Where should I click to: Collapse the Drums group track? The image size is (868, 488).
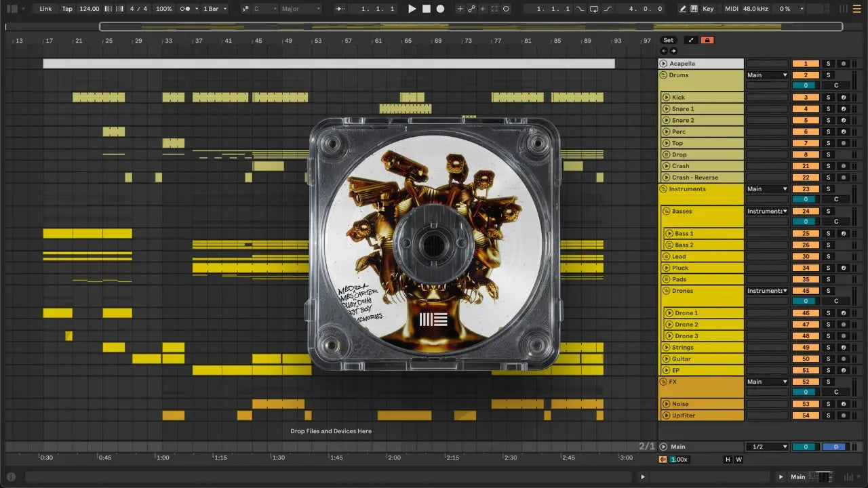point(663,75)
